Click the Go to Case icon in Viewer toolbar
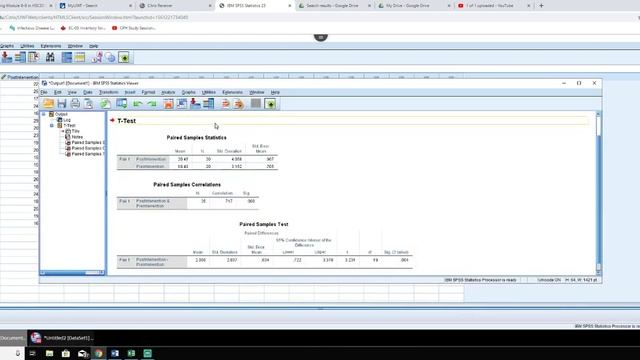This screenshot has height=360, width=640. tap(182, 104)
